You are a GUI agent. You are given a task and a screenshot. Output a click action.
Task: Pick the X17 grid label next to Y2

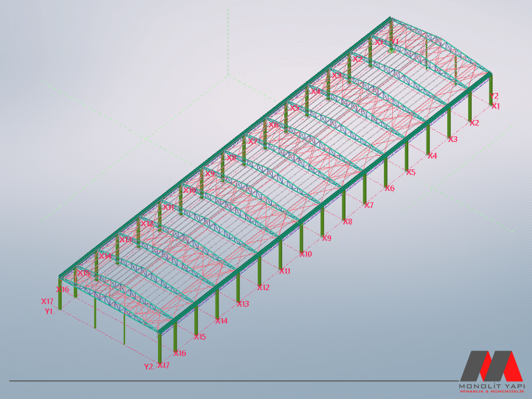[x=163, y=366]
